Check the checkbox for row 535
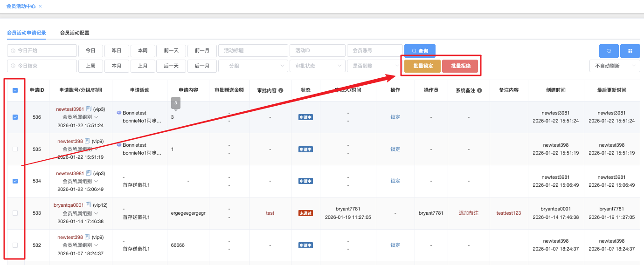The height and width of the screenshot is (265, 644). click(x=15, y=149)
